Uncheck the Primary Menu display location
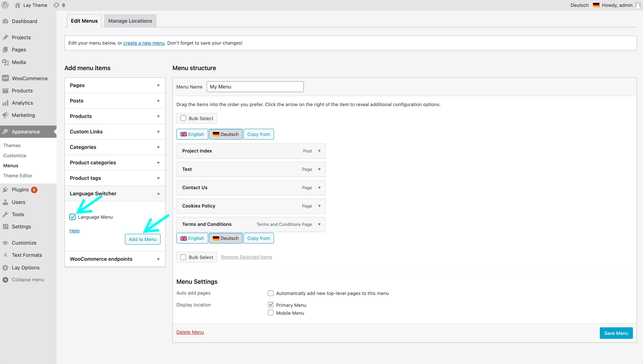The width and height of the screenshot is (643, 364). pyautogui.click(x=270, y=305)
